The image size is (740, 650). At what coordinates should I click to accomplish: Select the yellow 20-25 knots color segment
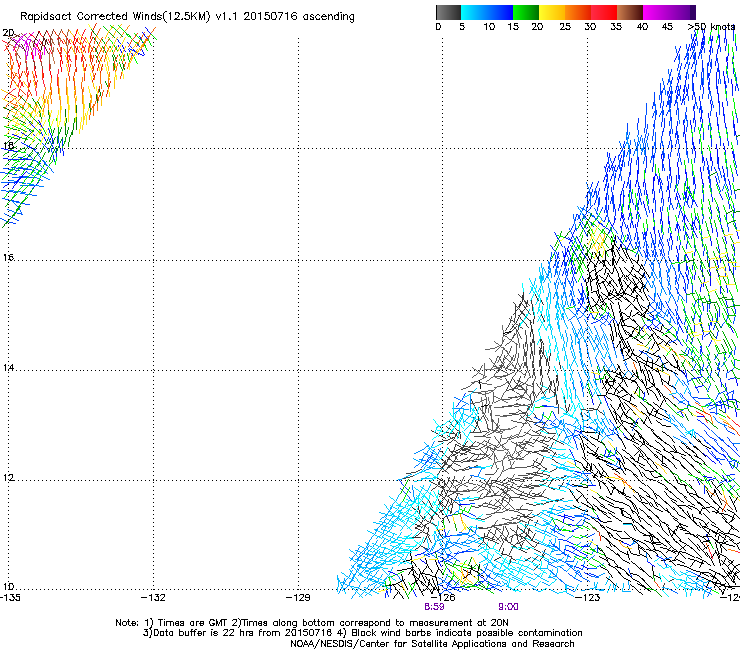[552, 12]
